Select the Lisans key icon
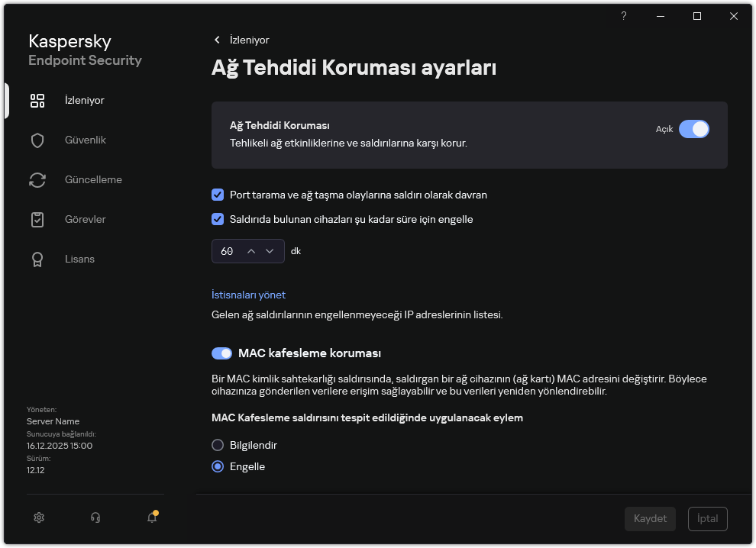 [37, 259]
